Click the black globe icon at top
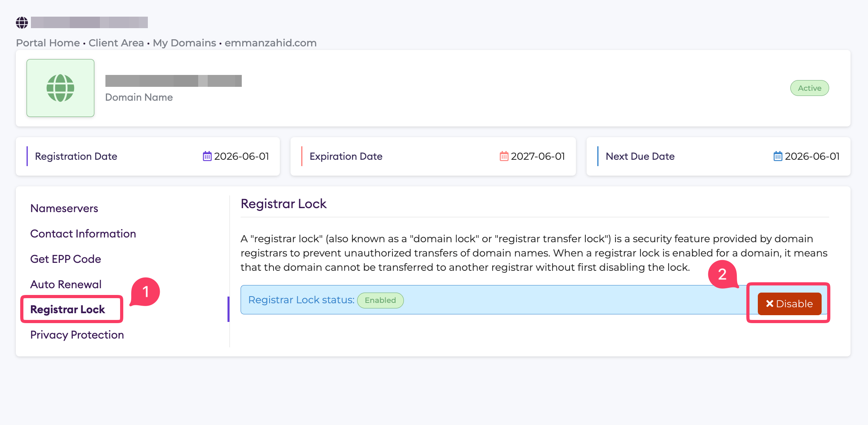This screenshot has width=868, height=425. pyautogui.click(x=22, y=23)
